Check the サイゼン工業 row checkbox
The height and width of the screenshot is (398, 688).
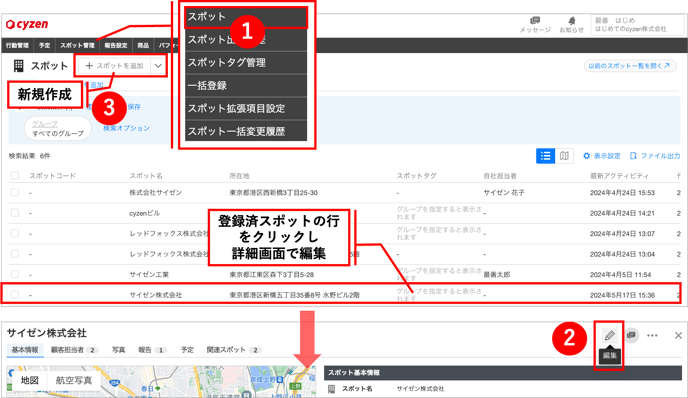point(15,274)
